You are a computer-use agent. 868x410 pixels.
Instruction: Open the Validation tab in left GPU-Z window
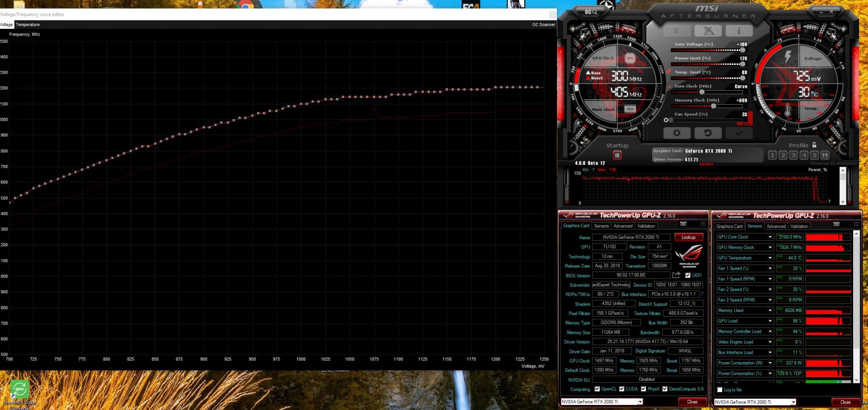(646, 226)
